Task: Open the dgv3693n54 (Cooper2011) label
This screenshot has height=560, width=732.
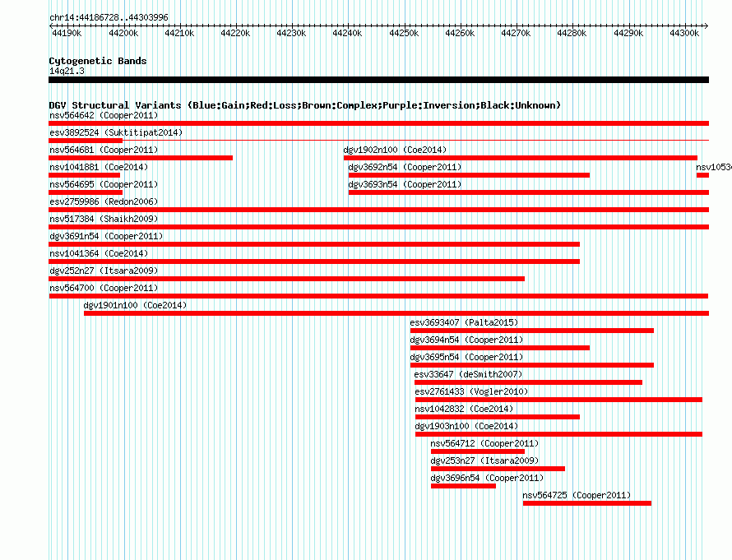Action: click(405, 184)
